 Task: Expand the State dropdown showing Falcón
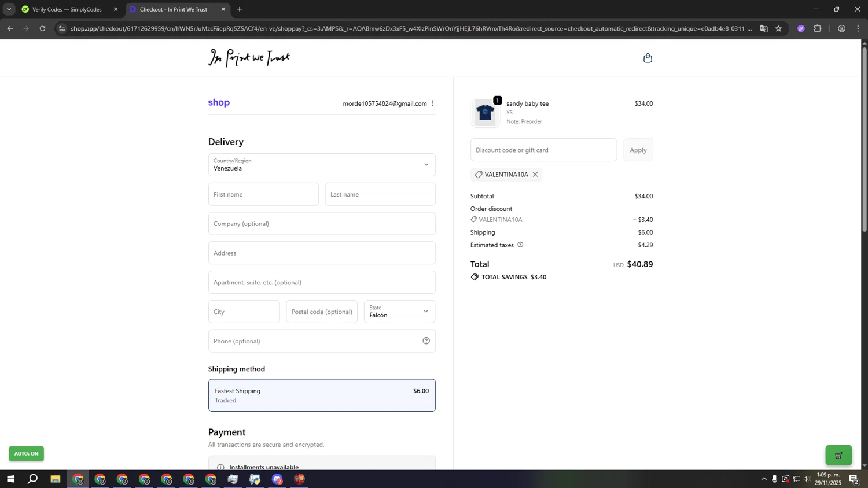click(x=399, y=312)
